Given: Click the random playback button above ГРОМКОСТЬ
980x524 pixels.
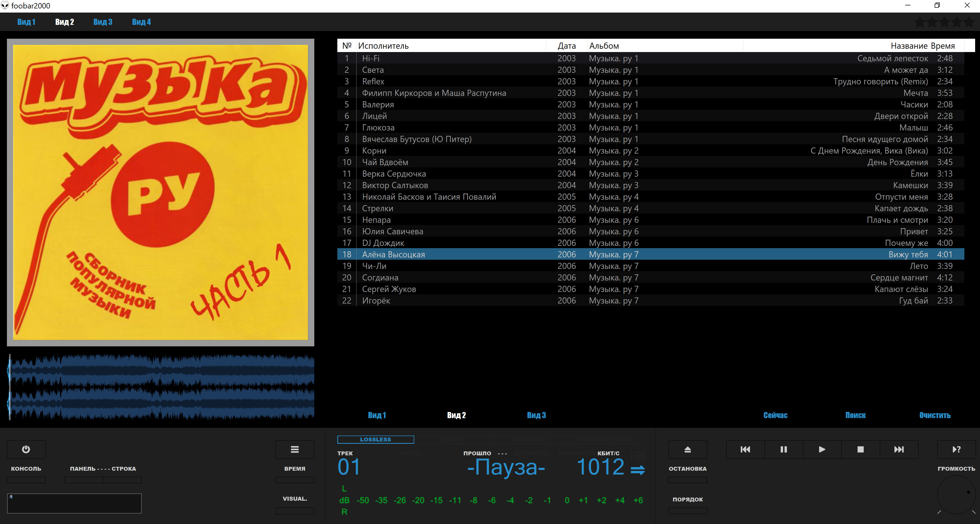Looking at the screenshot, I should [x=956, y=449].
